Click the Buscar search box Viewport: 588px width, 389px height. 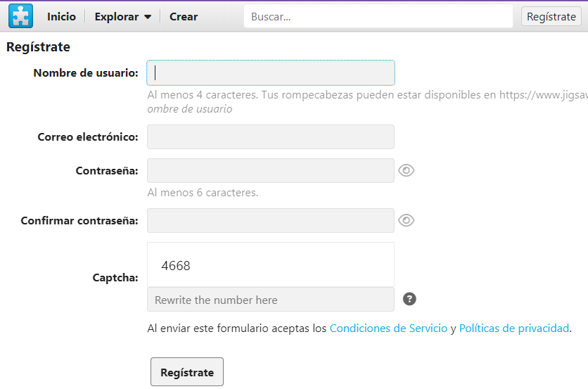point(378,17)
